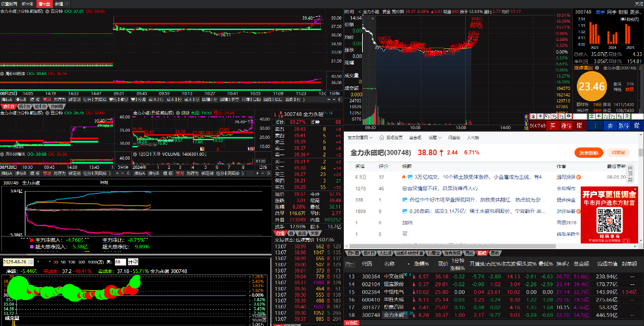Click 关闭 at the window's top right

[x=638, y=4]
